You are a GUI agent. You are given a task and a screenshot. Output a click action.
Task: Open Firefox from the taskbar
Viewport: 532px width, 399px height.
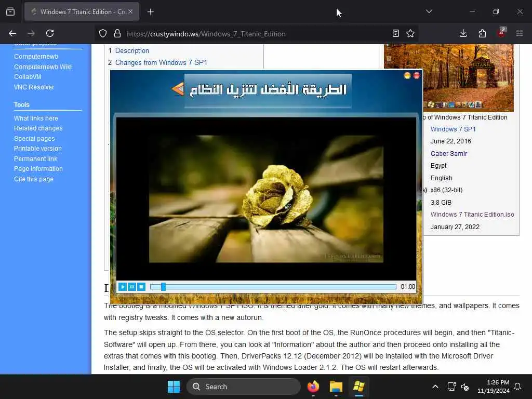313,387
